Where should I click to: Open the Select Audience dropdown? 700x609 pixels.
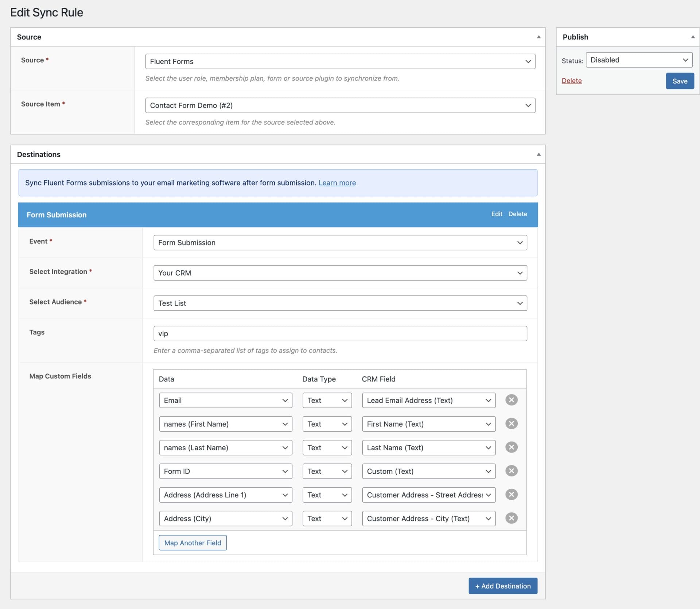tap(340, 303)
